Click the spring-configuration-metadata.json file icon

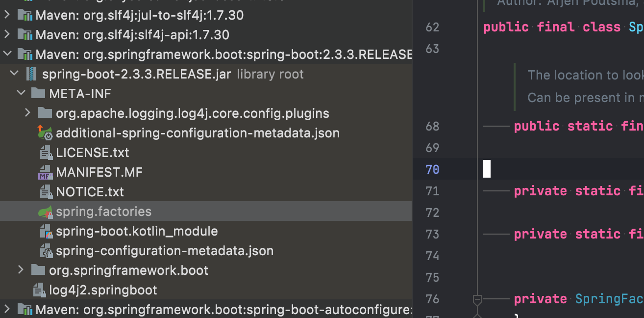[x=46, y=251]
